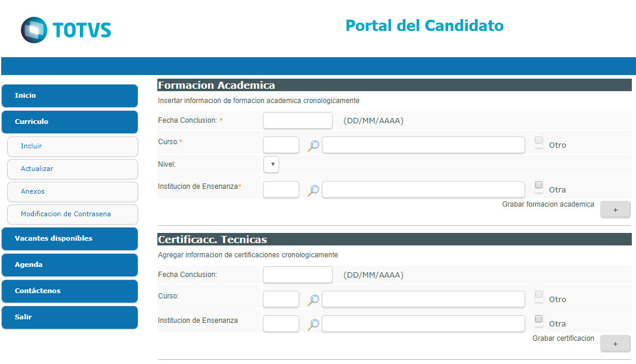636x364 pixels.
Task: Click the Institucion de Ensenanza magnifier in Certificacc. Tecnicas
Action: coord(313,324)
